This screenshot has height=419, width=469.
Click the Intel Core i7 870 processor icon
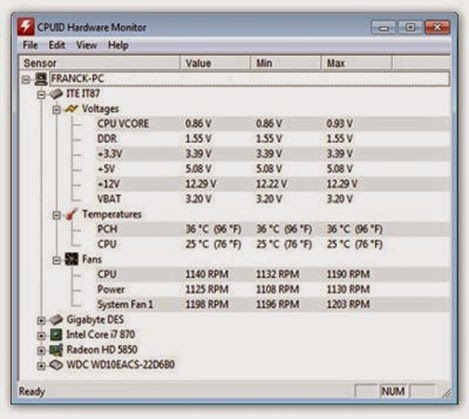coord(56,335)
